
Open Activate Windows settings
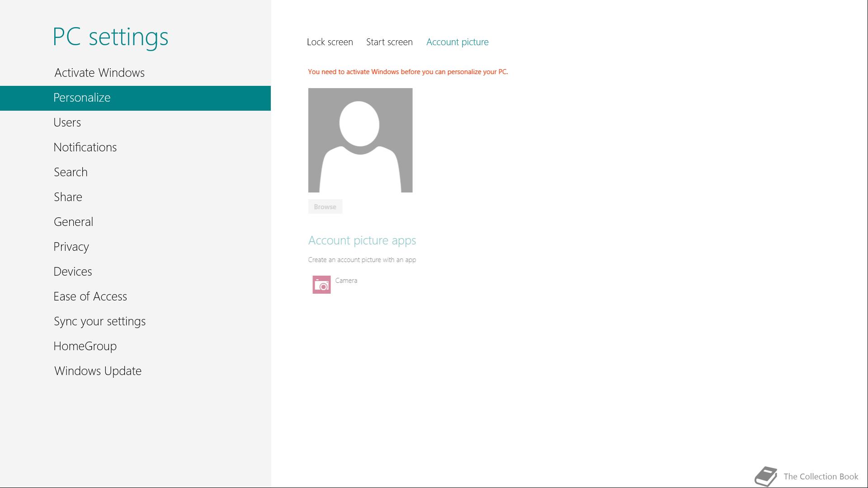click(x=135, y=73)
